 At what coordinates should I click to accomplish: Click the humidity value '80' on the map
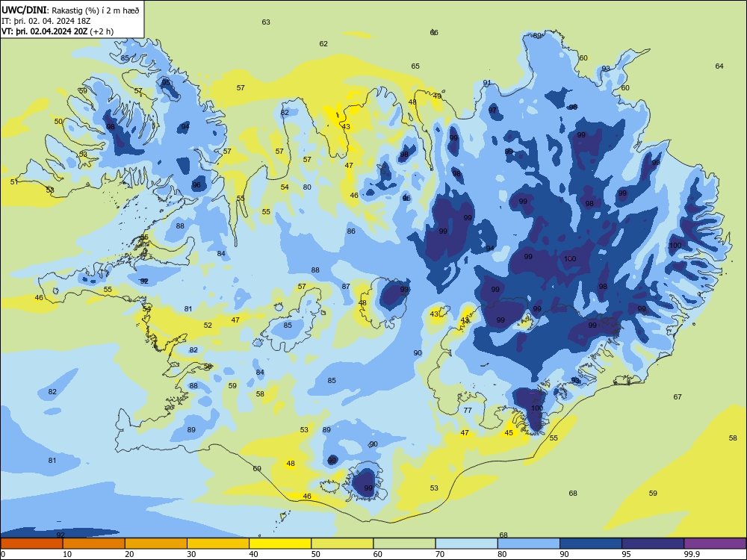[x=307, y=187]
